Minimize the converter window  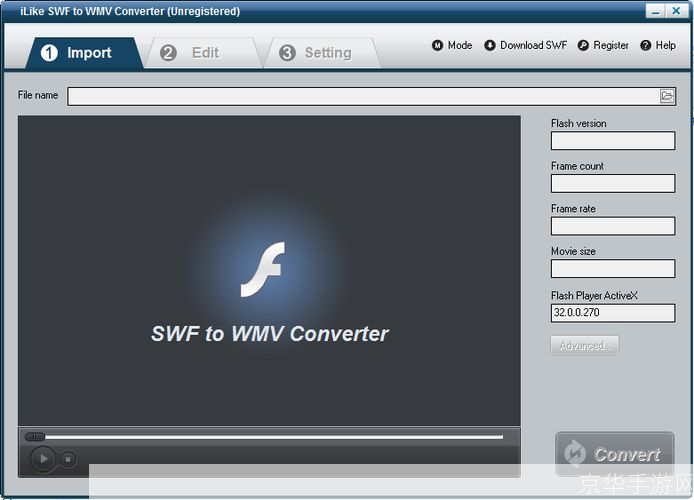655,11
